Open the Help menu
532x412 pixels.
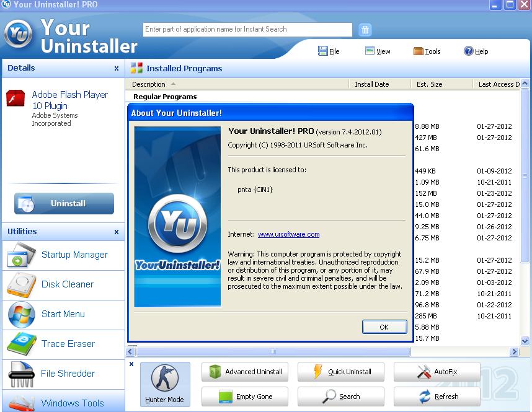point(476,51)
